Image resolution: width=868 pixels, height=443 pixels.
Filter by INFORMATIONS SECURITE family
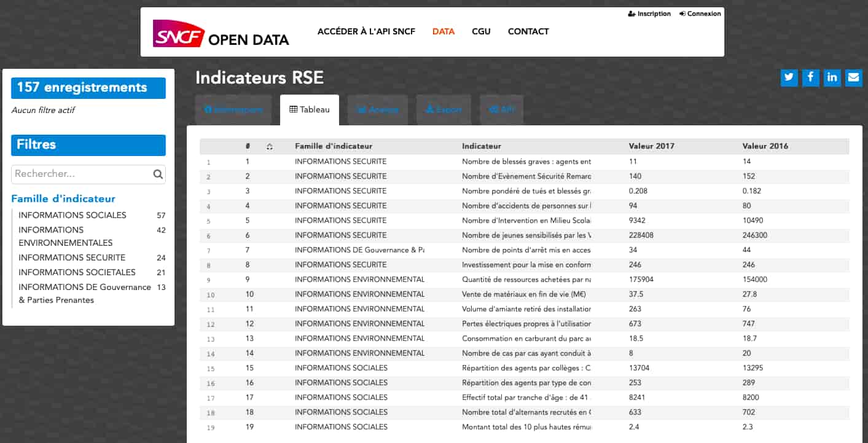[x=72, y=258]
